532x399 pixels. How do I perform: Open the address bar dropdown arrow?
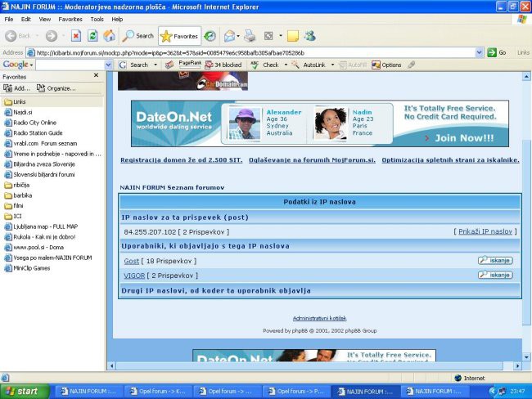click(x=479, y=52)
